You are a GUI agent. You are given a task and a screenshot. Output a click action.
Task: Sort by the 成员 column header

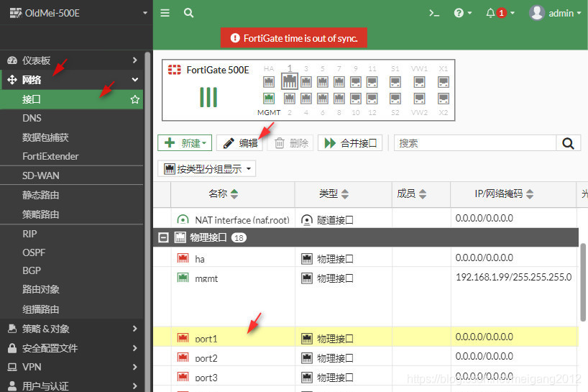tap(421, 194)
